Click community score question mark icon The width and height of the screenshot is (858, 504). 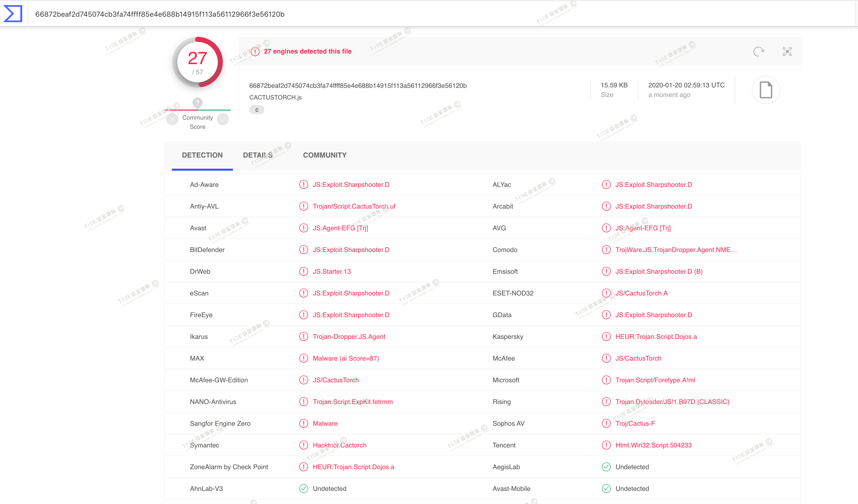(x=198, y=102)
